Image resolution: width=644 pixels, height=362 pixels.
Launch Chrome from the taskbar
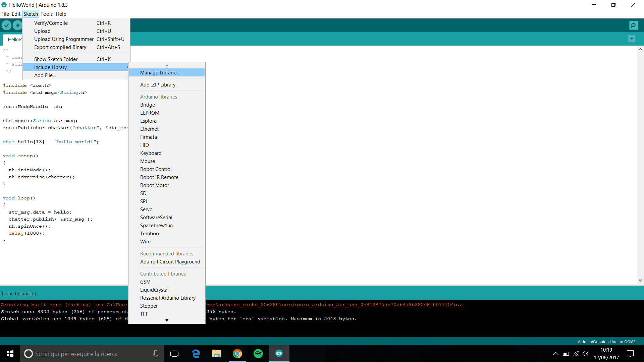click(x=237, y=354)
